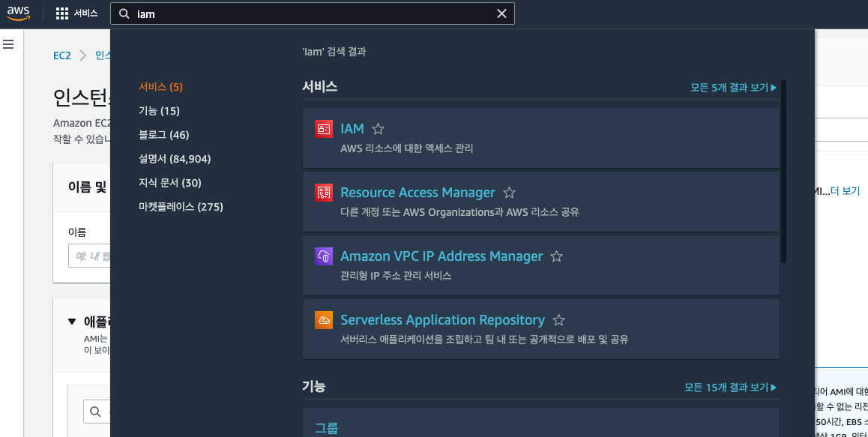Select the 기능 (15) category filter
This screenshot has width=868, height=437.
[x=160, y=111]
